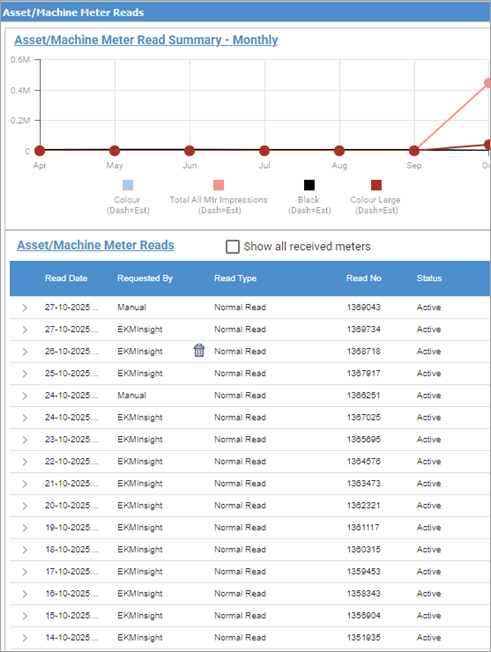Click the "Normal Read" cell in the 19-10-2025 row
Image resolution: width=491 pixels, height=652 pixels.
(x=240, y=528)
